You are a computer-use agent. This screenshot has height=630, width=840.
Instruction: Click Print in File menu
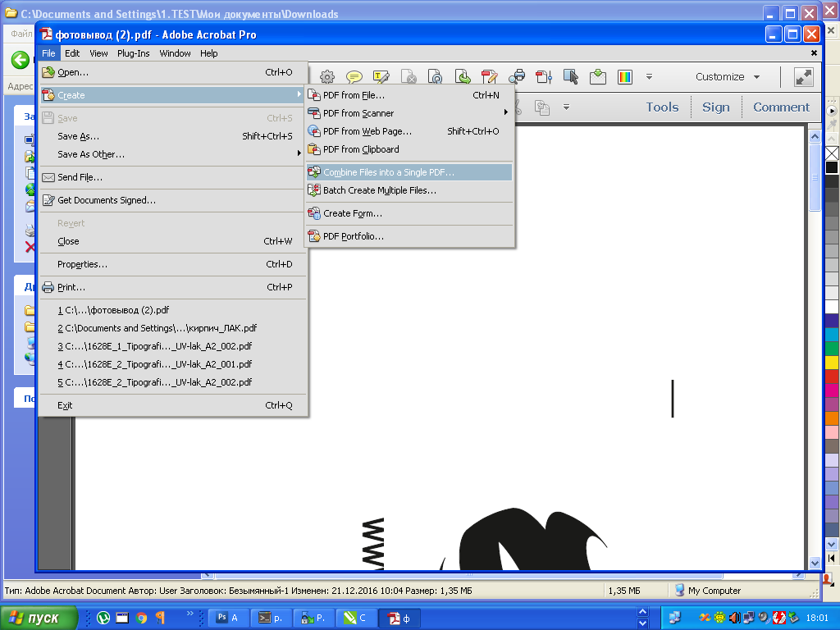tap(171, 287)
